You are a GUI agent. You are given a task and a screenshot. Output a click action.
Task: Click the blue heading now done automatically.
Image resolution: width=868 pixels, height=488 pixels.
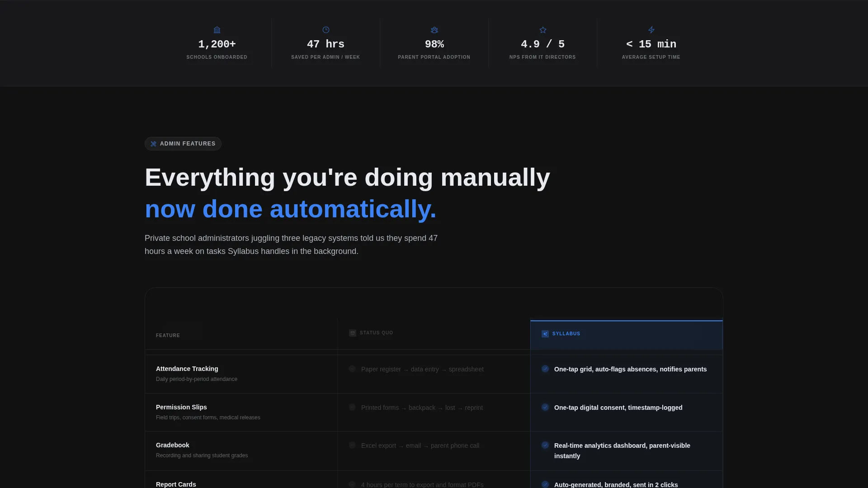(290, 209)
